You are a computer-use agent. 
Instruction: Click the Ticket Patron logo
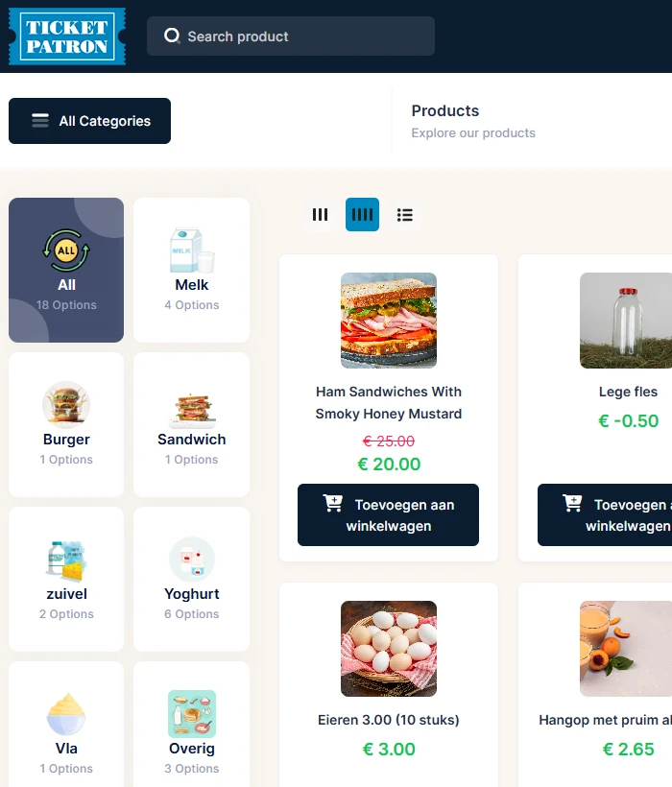[67, 36]
